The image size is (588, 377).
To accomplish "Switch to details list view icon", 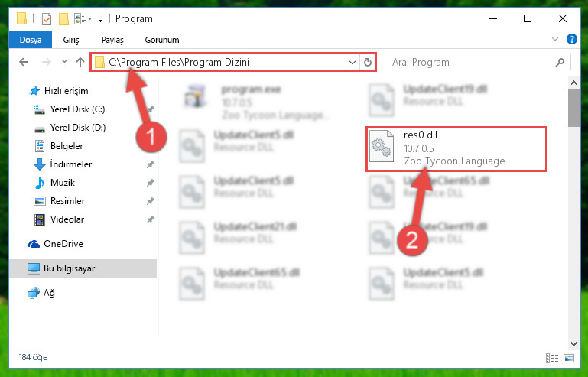I will pos(551,358).
